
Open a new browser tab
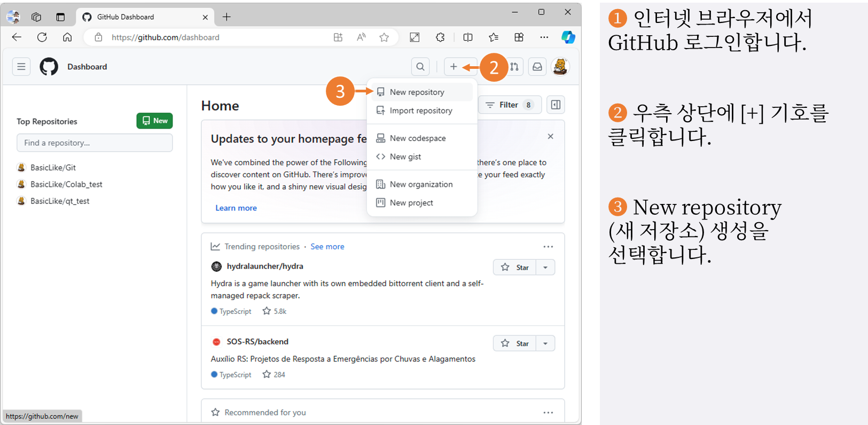(226, 17)
